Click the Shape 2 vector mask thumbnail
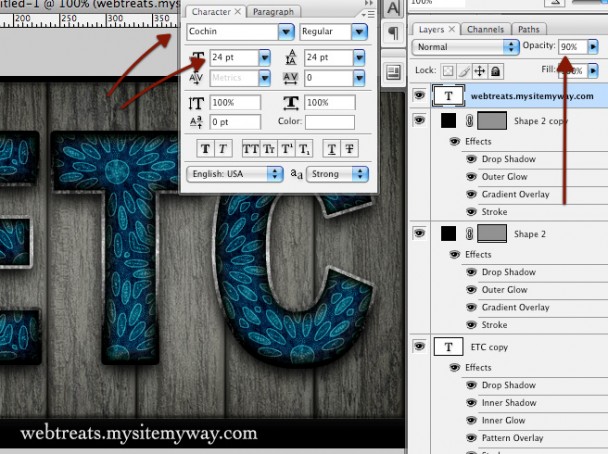Screen dimensions: 608x454 (x=492, y=234)
